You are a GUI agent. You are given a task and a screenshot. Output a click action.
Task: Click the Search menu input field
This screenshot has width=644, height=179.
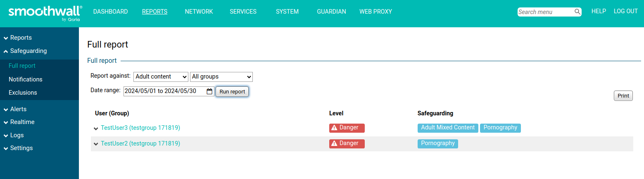click(x=544, y=12)
